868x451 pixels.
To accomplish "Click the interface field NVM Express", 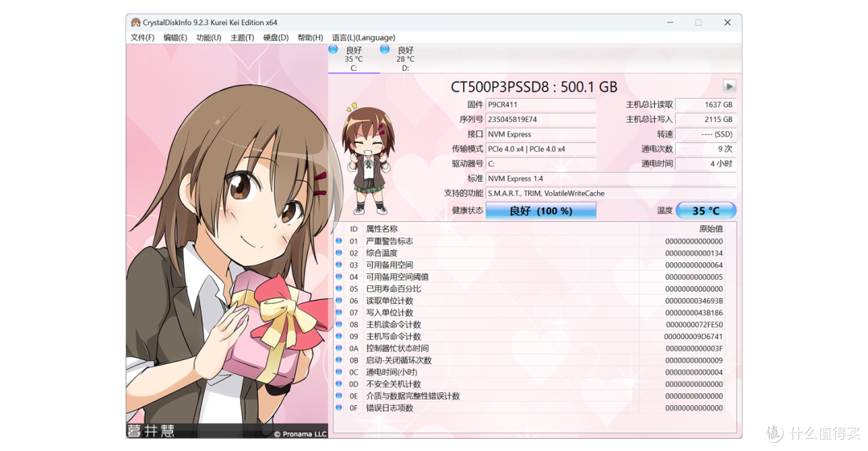I will (541, 134).
